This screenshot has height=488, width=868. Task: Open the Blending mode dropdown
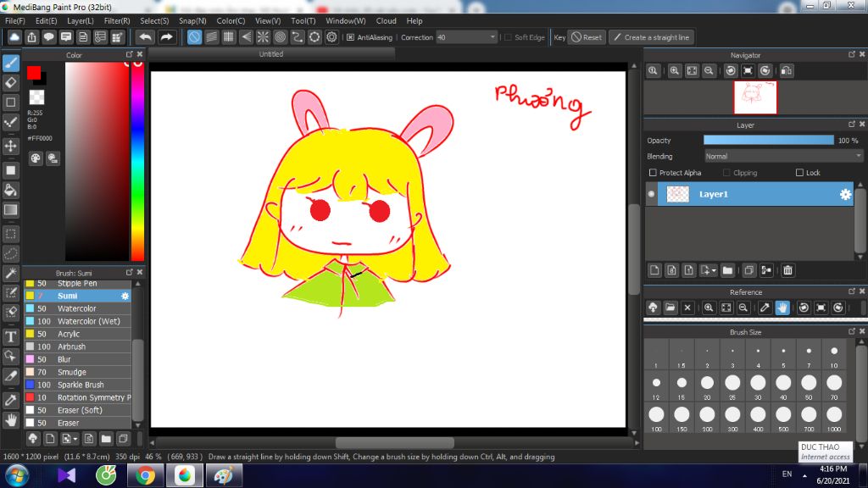pyautogui.click(x=783, y=157)
